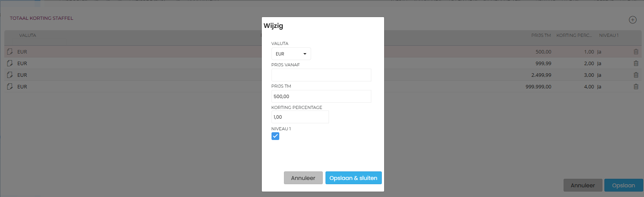Uncheck the Niveau 1 checkbox
The height and width of the screenshot is (197, 644).
coord(275,136)
